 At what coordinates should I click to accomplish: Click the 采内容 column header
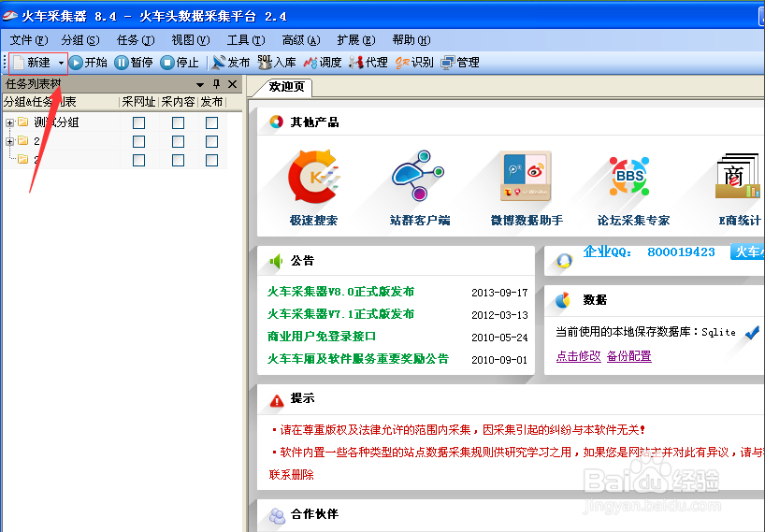[178, 102]
